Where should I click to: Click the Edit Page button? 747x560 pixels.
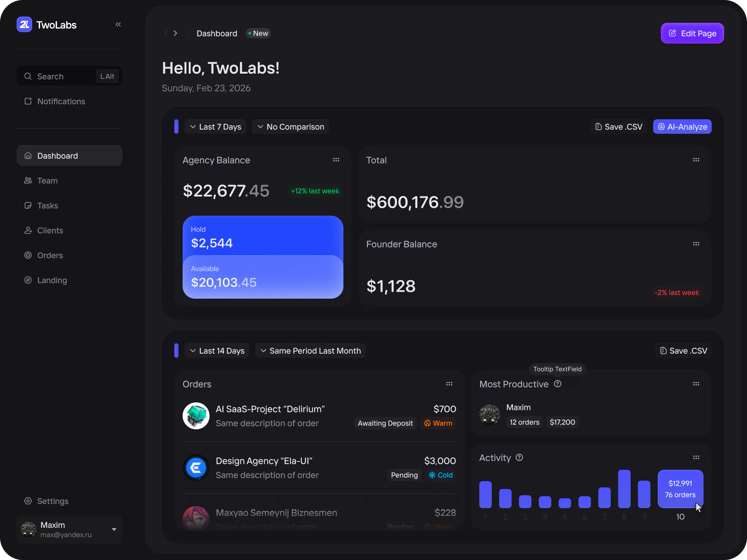(692, 33)
